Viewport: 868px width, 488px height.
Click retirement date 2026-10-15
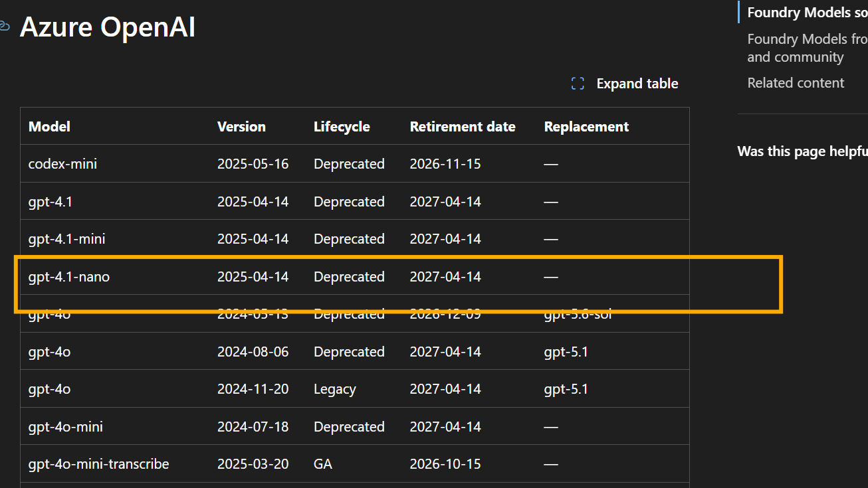click(445, 463)
